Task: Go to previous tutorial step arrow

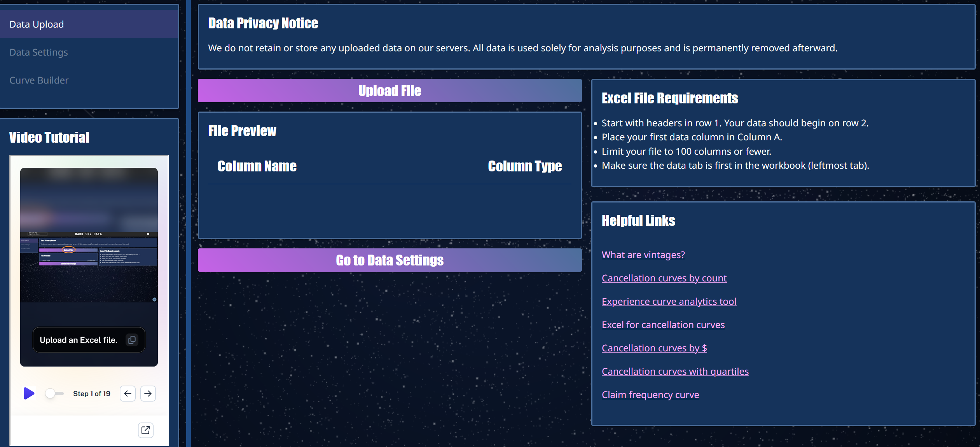Action: [x=128, y=393]
